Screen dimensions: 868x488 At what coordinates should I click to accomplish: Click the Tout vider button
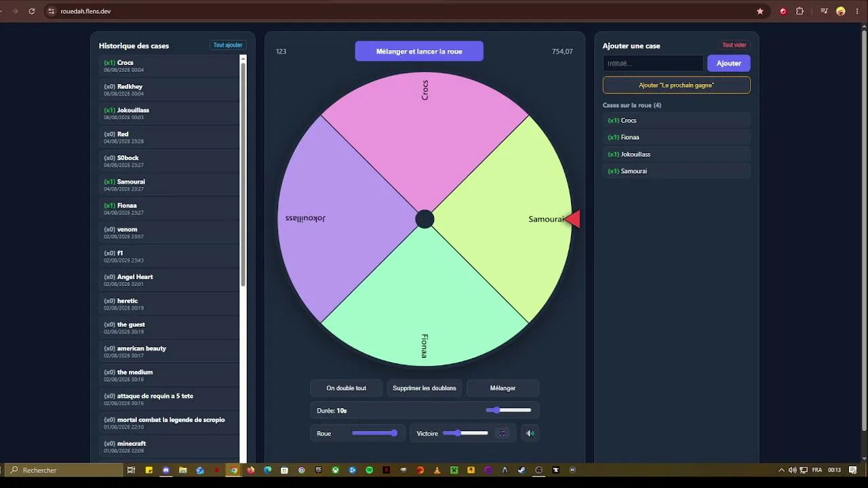[734, 45]
